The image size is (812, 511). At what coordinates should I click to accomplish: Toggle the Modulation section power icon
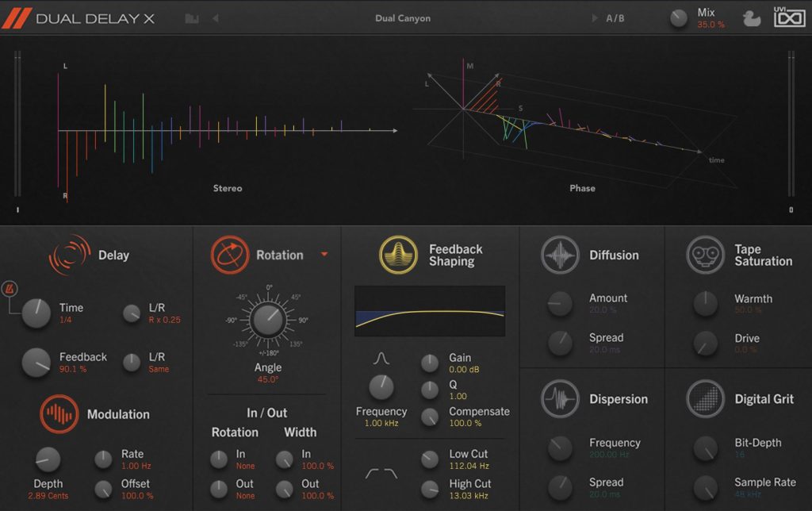(x=59, y=414)
